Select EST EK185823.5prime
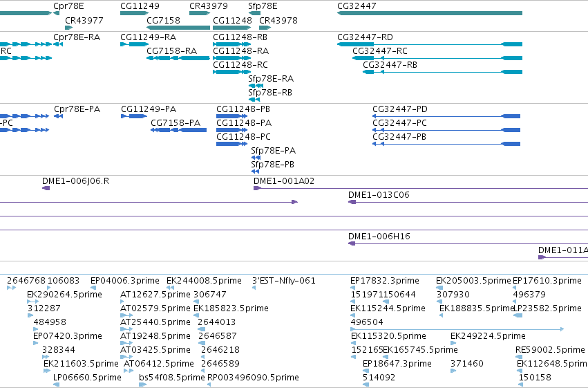 pyautogui.click(x=231, y=308)
